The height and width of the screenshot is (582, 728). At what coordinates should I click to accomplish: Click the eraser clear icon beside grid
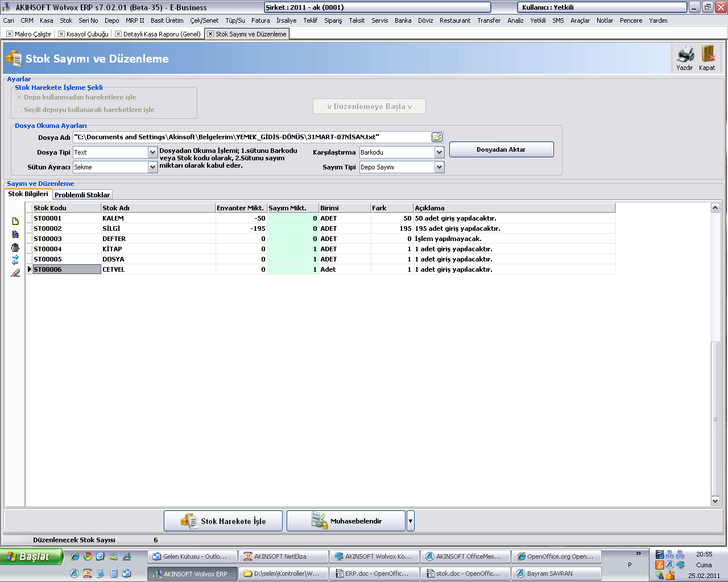point(15,273)
